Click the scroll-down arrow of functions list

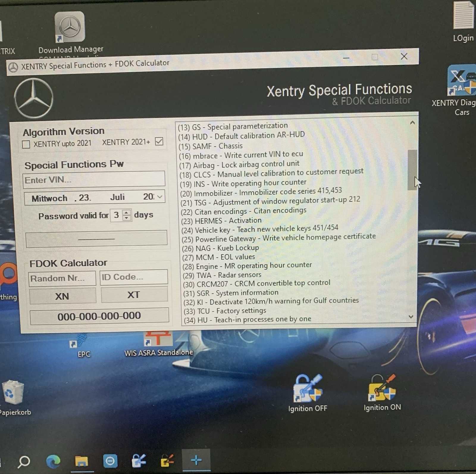click(x=411, y=316)
